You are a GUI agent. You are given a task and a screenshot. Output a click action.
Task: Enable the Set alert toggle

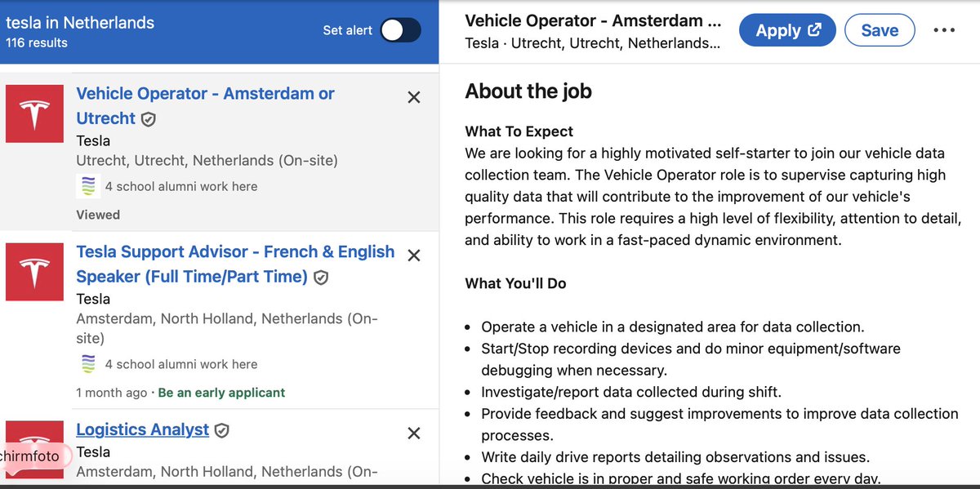(x=400, y=29)
